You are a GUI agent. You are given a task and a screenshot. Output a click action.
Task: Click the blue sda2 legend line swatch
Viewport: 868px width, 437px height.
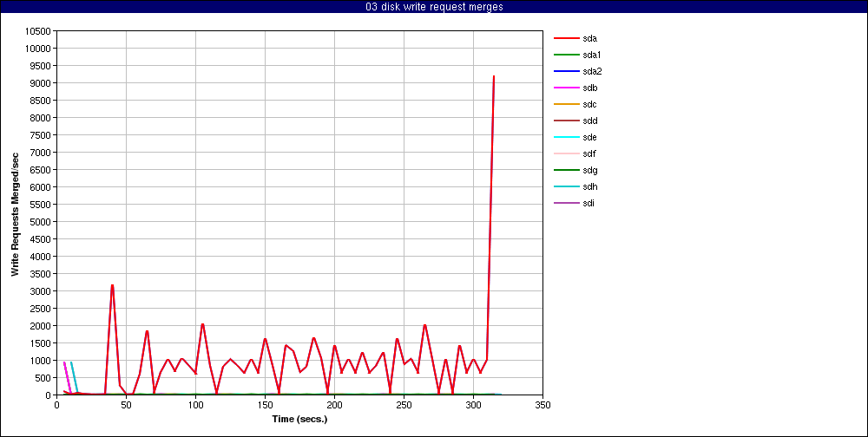(x=566, y=71)
